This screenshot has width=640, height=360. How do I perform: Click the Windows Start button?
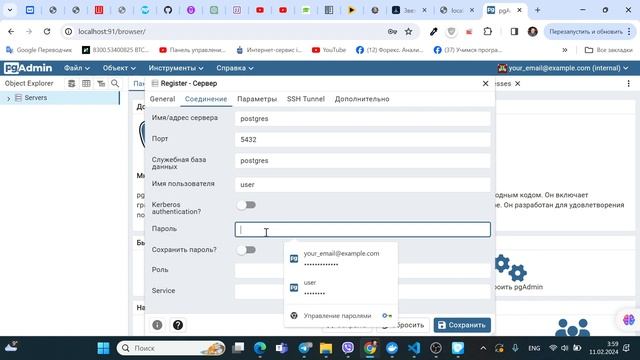(x=103, y=348)
